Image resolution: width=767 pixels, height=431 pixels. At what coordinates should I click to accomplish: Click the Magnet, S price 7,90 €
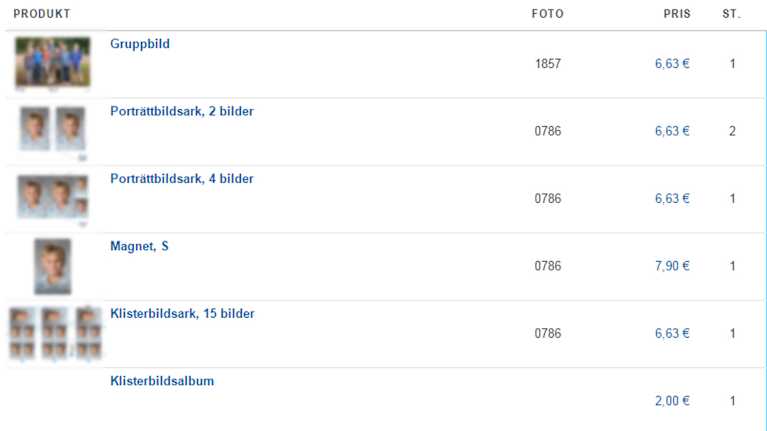point(672,266)
